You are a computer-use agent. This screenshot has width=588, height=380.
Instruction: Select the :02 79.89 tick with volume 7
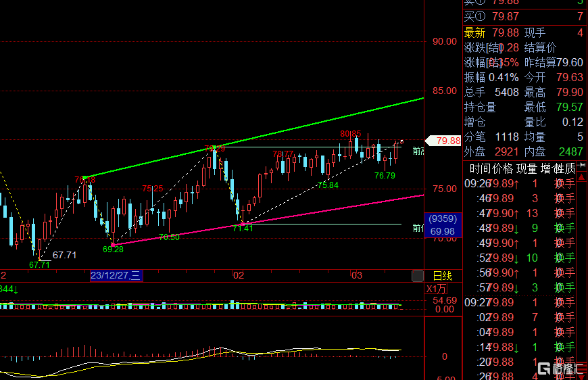(520, 317)
